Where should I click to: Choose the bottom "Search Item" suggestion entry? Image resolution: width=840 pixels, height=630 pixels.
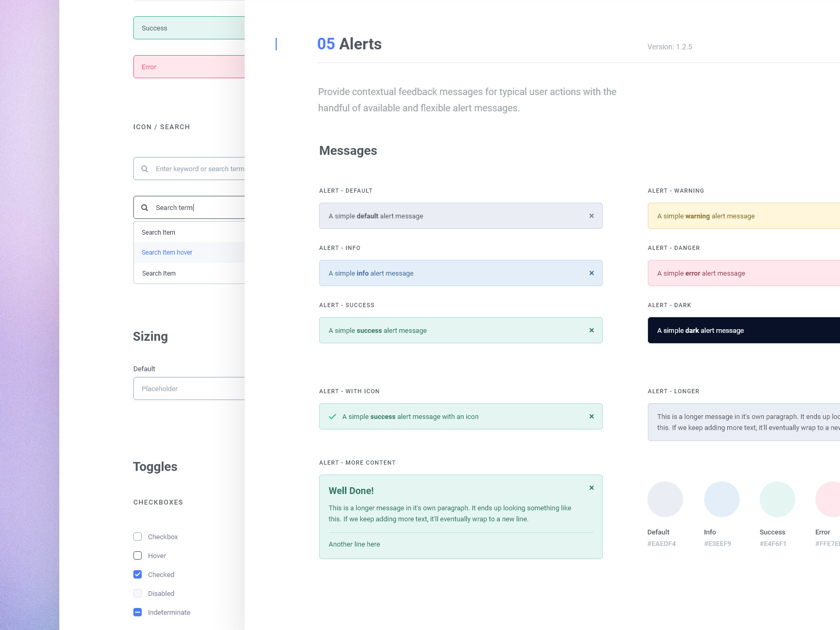(x=159, y=273)
